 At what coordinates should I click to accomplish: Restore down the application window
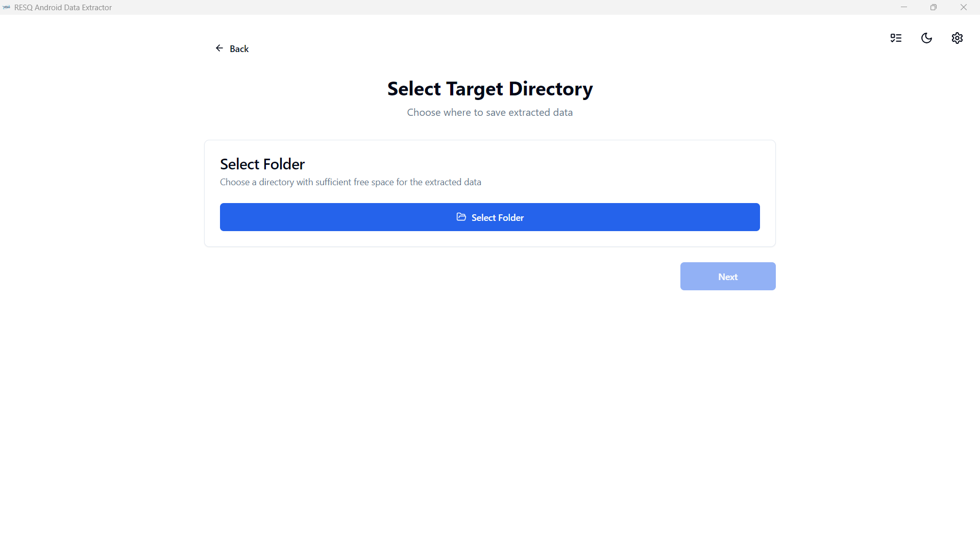pyautogui.click(x=934, y=7)
